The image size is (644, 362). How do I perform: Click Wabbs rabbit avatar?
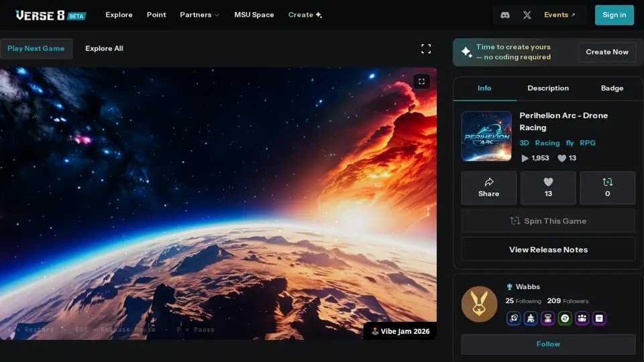coord(479,304)
